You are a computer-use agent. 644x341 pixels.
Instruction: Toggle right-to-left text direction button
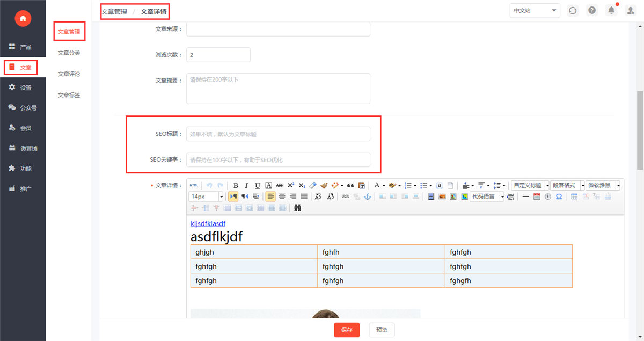(x=245, y=197)
